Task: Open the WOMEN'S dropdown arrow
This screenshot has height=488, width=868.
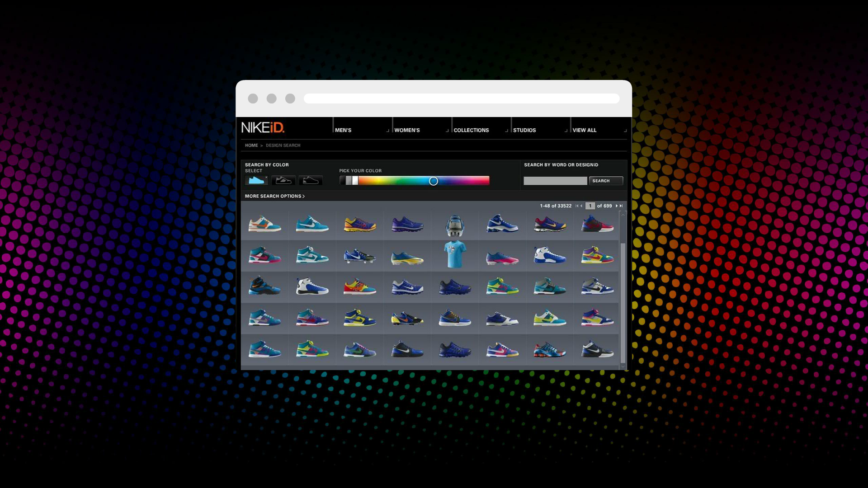Action: pyautogui.click(x=447, y=130)
